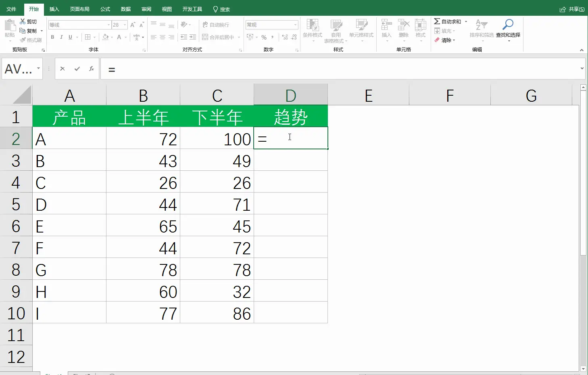This screenshot has width=588, height=375.
Task: Open Sort and Filter (排序和筛选)
Action: click(482, 30)
